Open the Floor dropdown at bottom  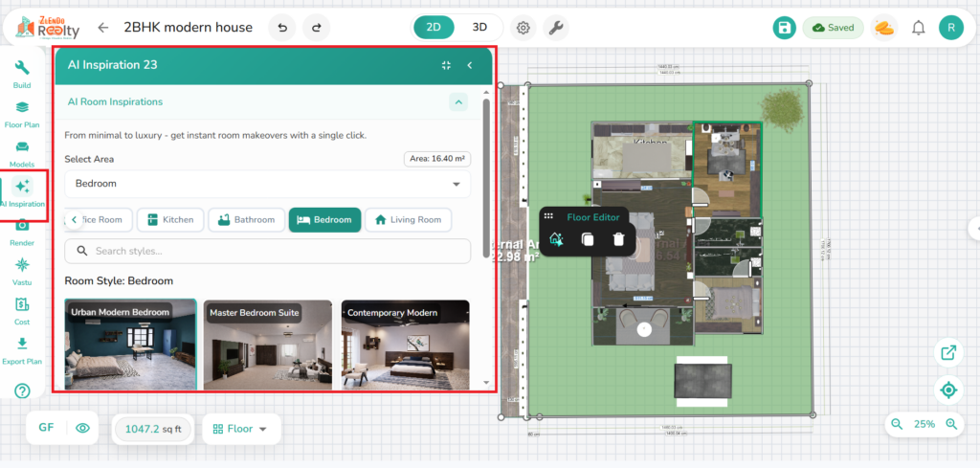click(x=242, y=429)
